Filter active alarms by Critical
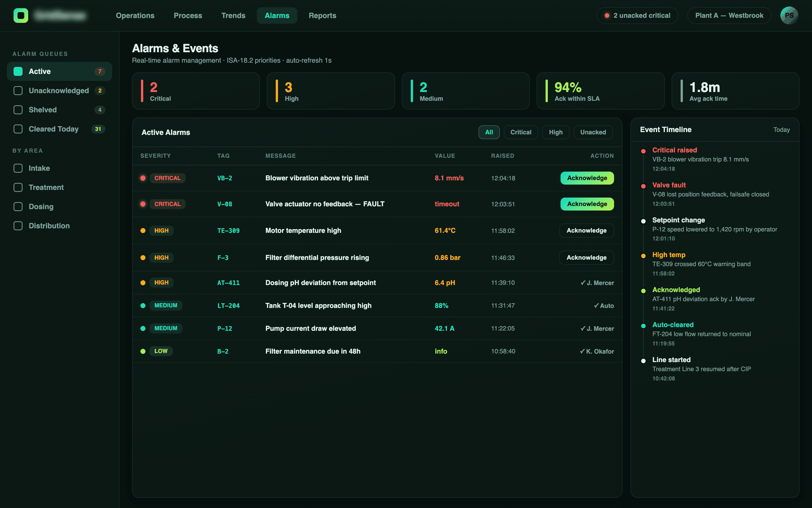Viewport: 812px width, 508px height. pyautogui.click(x=521, y=132)
